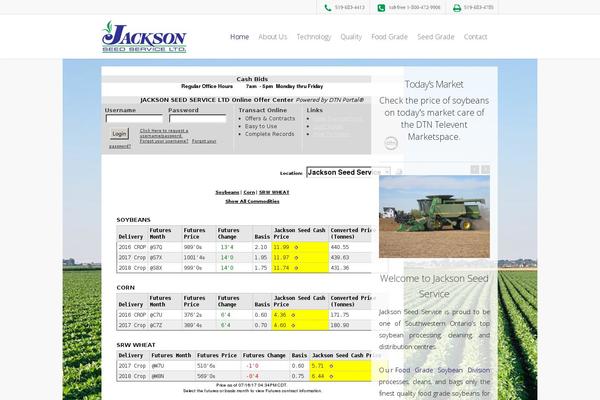Open the Home menu item
The width and height of the screenshot is (600, 400).
click(x=240, y=37)
